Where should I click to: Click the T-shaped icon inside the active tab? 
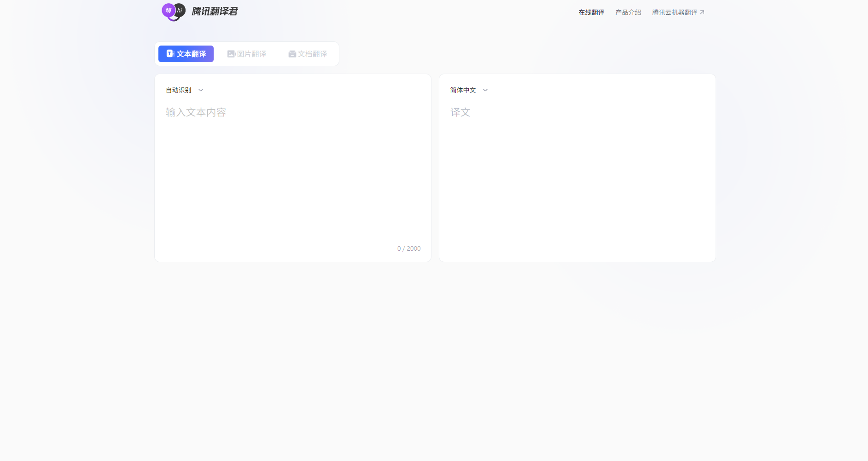tap(169, 53)
